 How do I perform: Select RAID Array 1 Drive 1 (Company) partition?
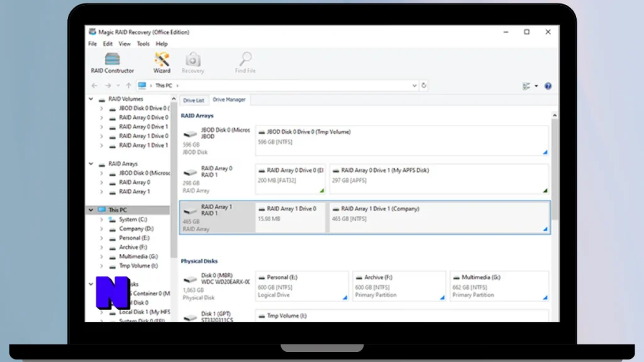[x=439, y=217]
